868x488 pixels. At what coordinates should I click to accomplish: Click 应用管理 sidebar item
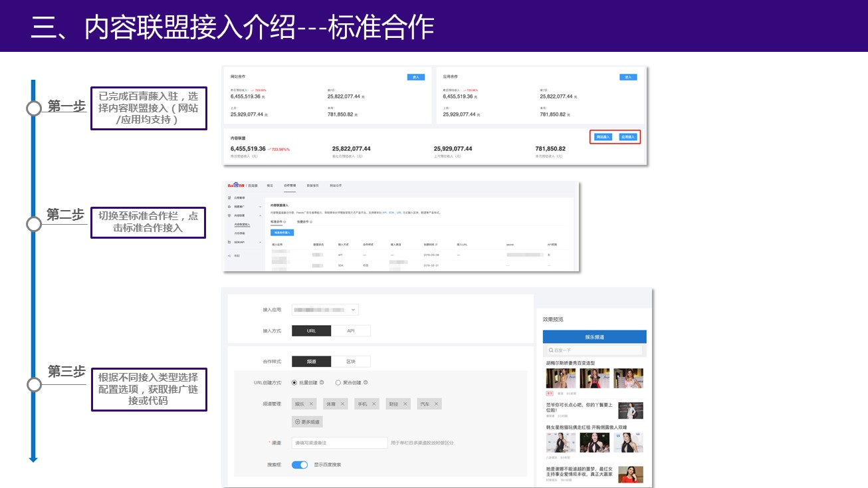(240, 197)
